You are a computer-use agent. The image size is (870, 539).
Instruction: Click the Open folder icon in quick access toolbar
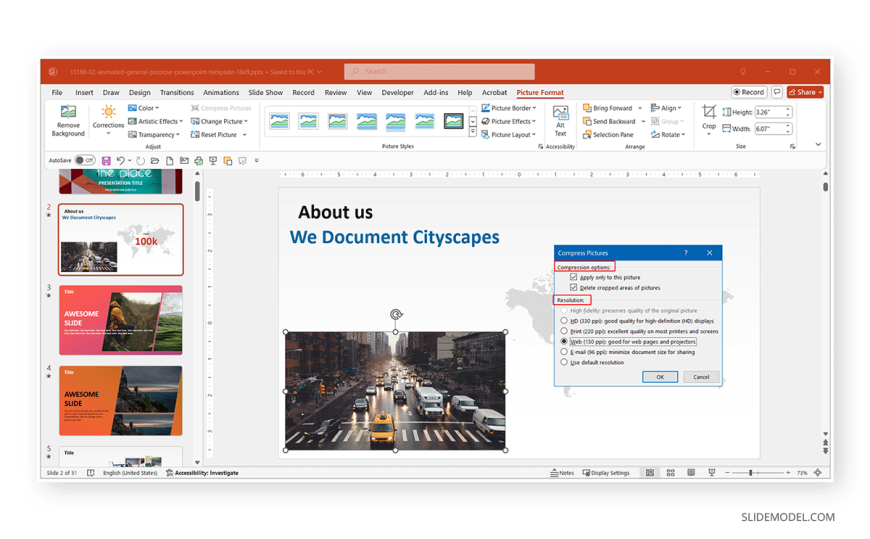[155, 161]
